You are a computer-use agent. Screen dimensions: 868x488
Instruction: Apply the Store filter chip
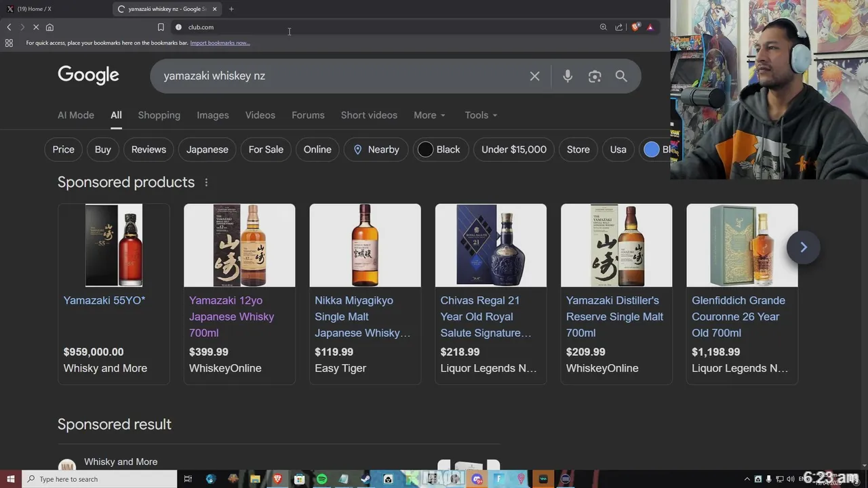click(x=578, y=150)
